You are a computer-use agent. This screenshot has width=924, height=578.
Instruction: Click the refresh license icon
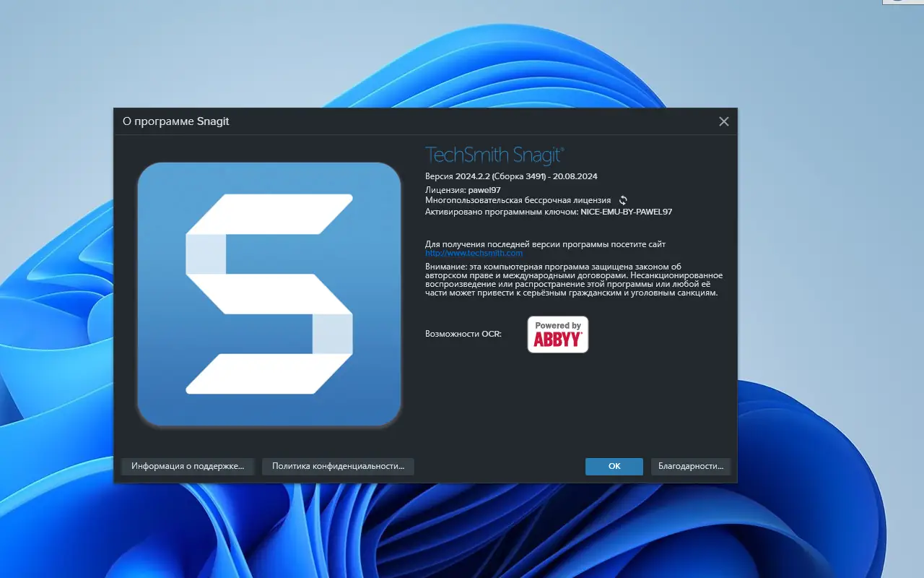click(624, 200)
